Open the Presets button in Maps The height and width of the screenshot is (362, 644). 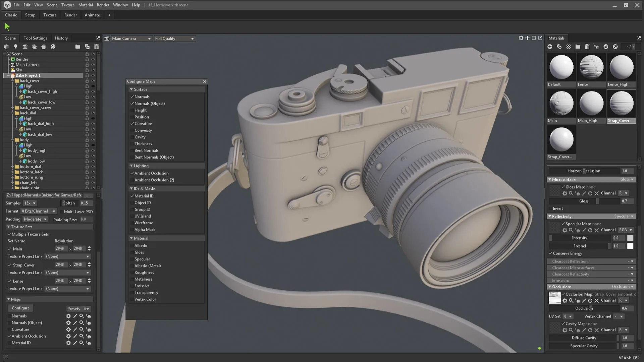click(x=78, y=309)
